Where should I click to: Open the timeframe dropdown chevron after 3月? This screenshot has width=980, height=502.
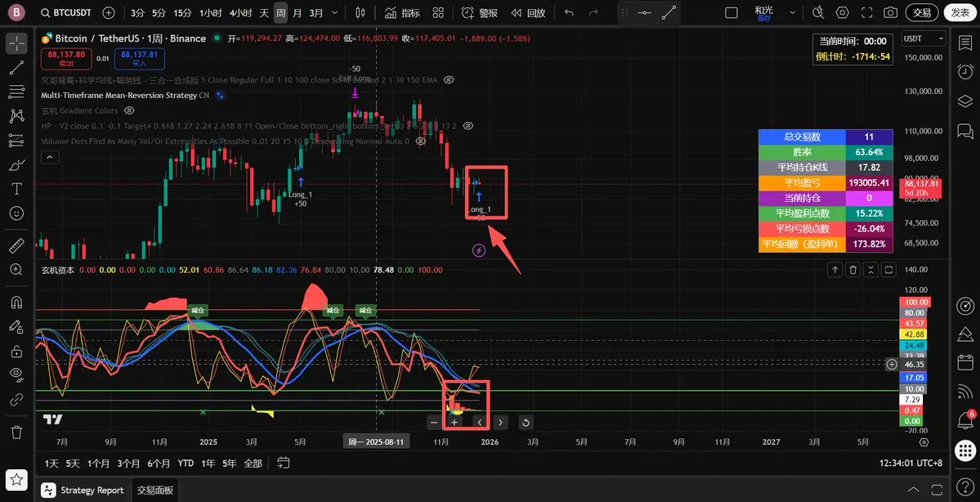[336, 12]
